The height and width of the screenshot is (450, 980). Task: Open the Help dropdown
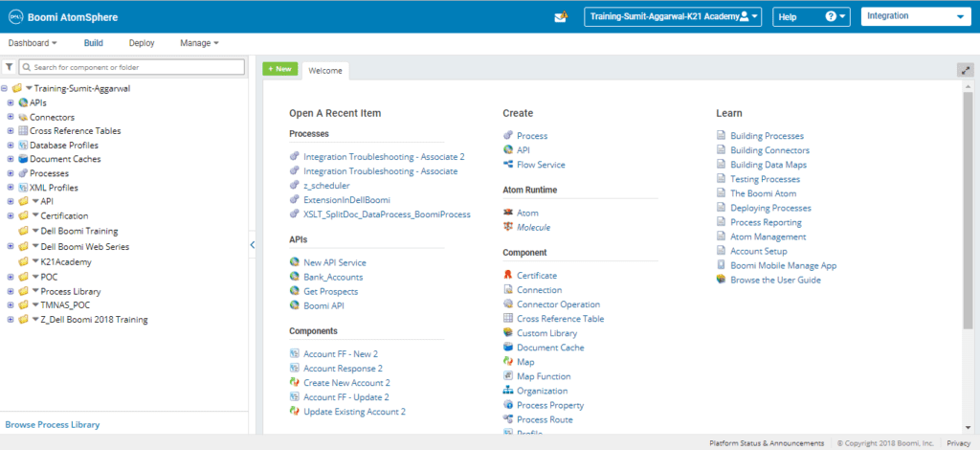click(812, 17)
